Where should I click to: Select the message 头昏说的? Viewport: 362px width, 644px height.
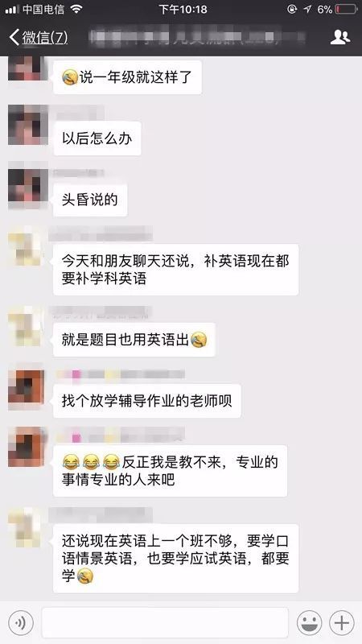[x=90, y=200]
